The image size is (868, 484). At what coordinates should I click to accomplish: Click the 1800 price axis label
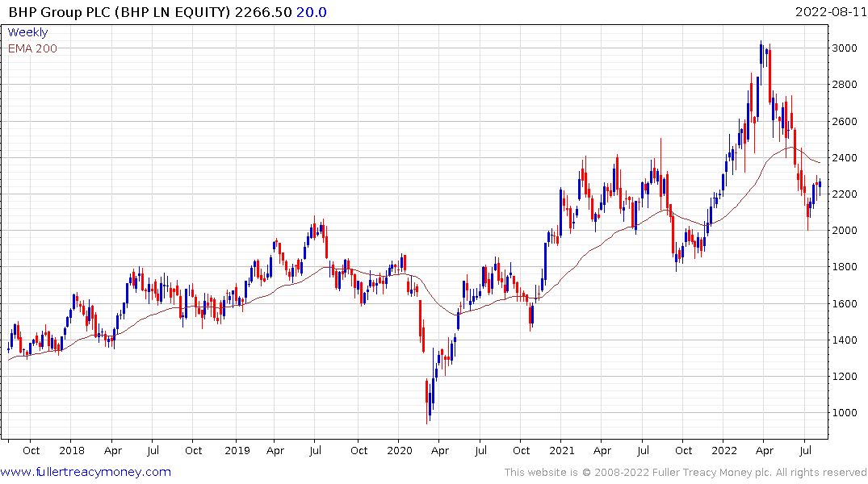845,267
